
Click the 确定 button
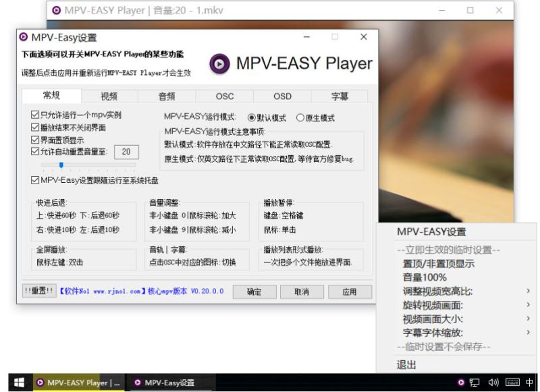(254, 292)
